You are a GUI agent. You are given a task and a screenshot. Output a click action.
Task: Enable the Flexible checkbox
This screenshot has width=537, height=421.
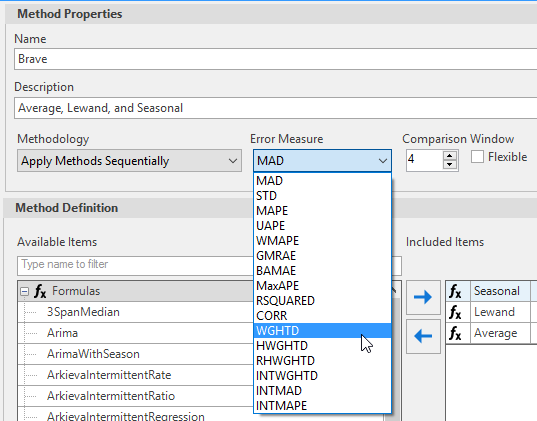pos(477,157)
